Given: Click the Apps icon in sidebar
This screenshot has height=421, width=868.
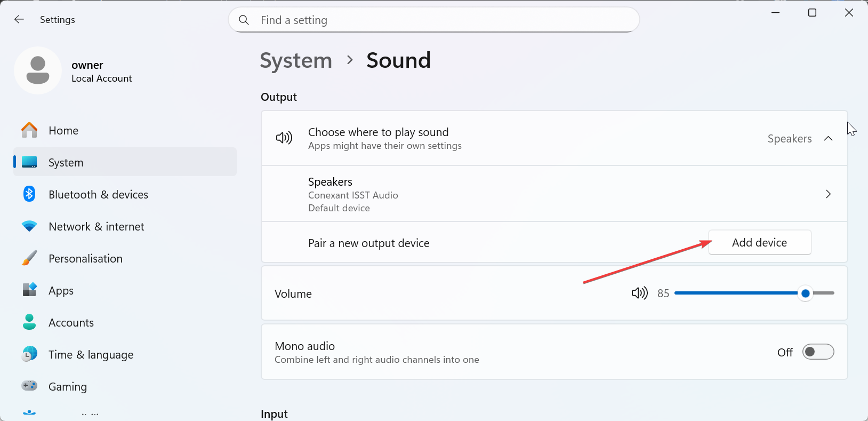Looking at the screenshot, I should [x=29, y=290].
